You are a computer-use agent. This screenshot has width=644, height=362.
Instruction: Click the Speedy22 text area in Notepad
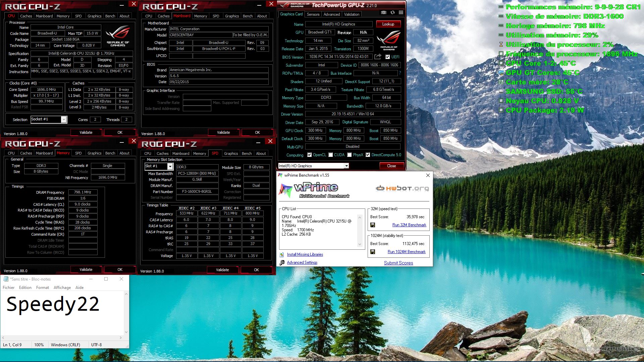coord(62,313)
